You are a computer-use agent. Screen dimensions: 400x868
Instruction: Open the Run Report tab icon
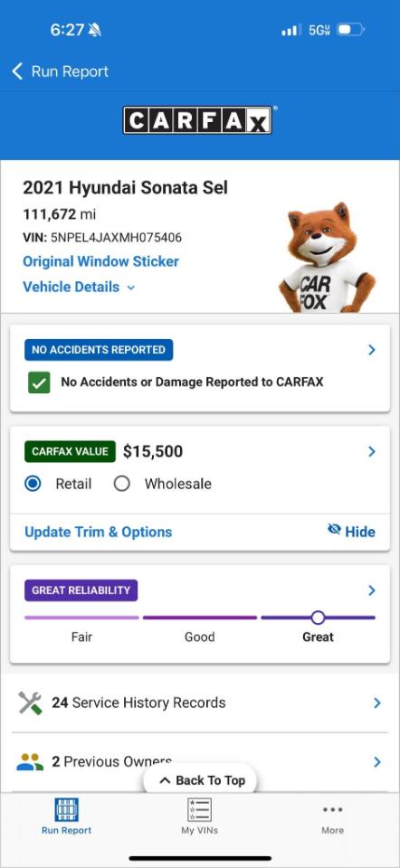[66, 809]
